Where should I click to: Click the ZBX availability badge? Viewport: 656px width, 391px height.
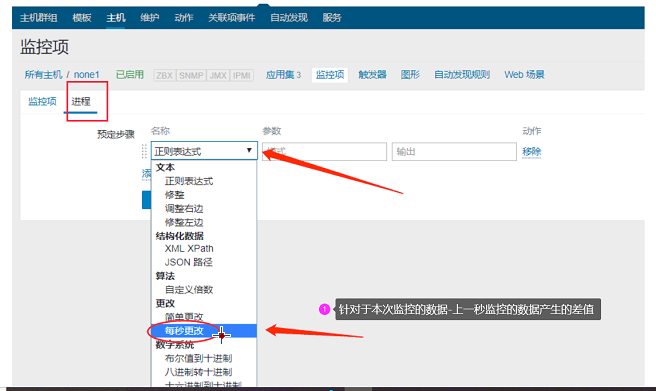[164, 75]
